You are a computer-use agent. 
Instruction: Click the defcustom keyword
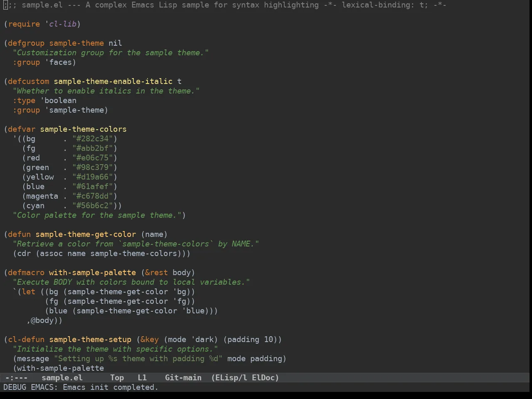tap(29, 81)
